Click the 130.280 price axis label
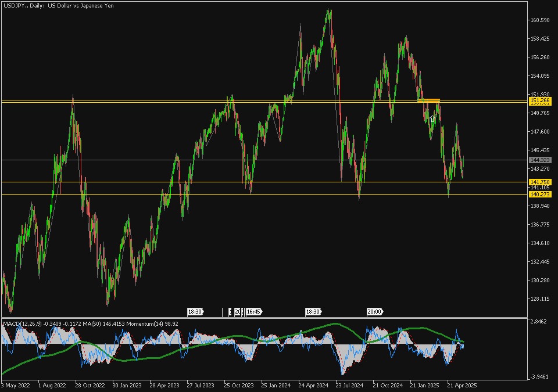 [x=540, y=280]
